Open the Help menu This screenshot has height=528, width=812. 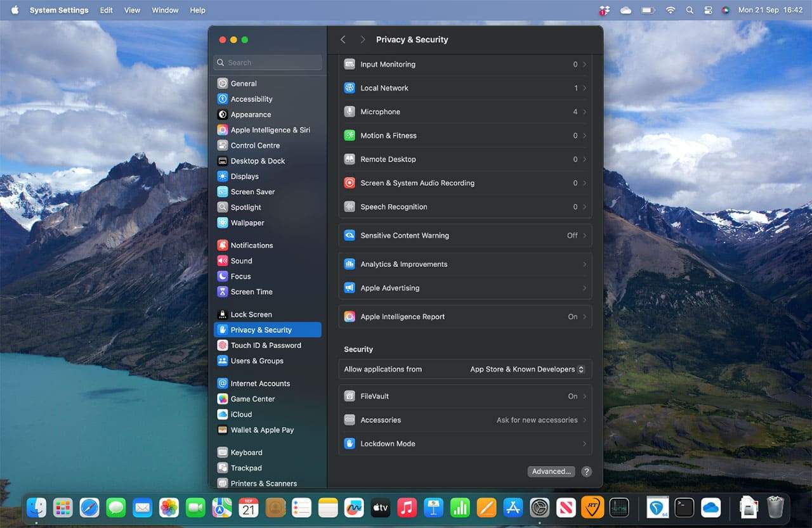198,10
